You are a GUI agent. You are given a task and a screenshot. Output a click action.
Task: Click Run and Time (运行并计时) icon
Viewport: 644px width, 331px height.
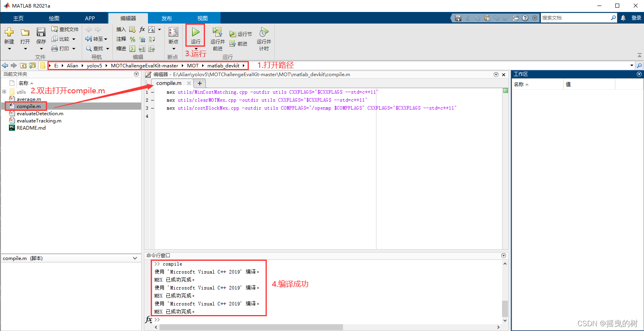click(264, 32)
